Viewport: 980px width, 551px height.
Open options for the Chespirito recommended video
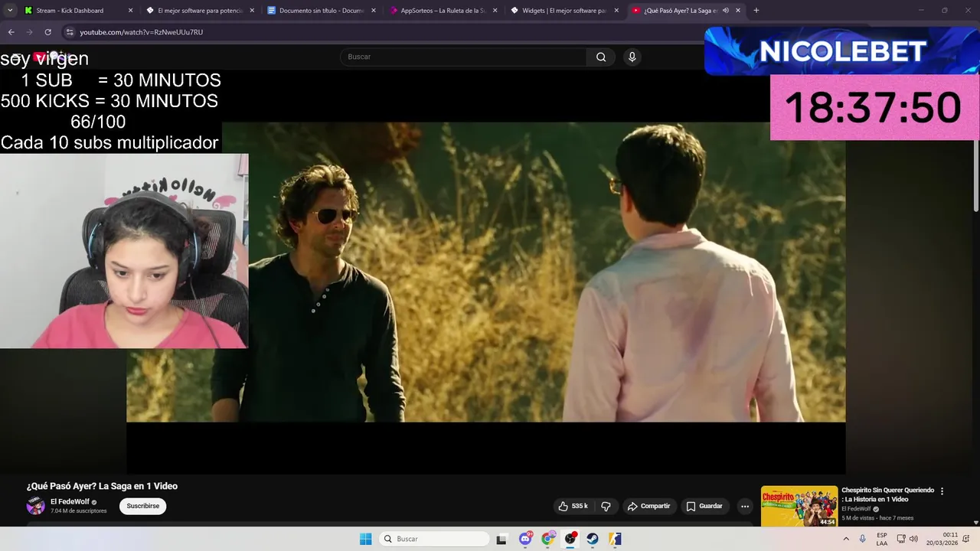point(942,491)
